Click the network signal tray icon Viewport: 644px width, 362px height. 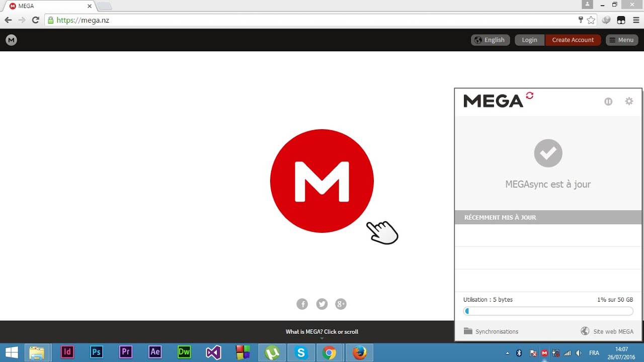(x=568, y=353)
